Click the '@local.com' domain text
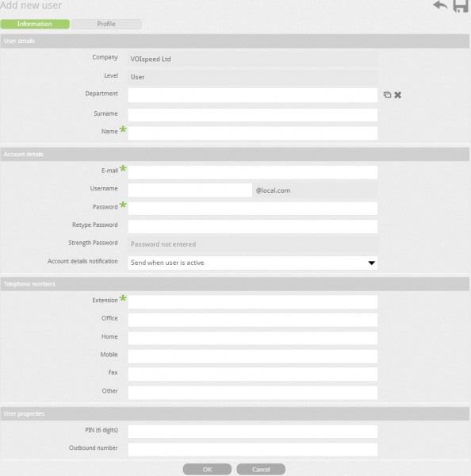 pos(273,190)
